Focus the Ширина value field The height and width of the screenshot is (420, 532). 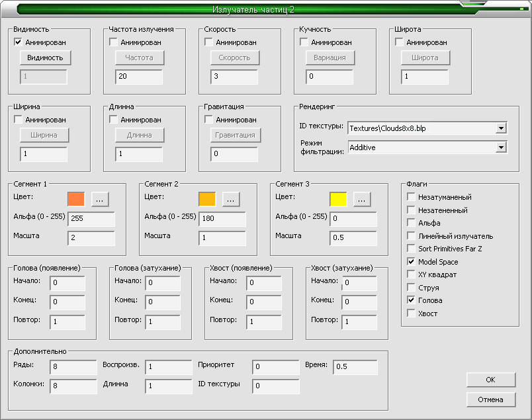pyautogui.click(x=44, y=154)
